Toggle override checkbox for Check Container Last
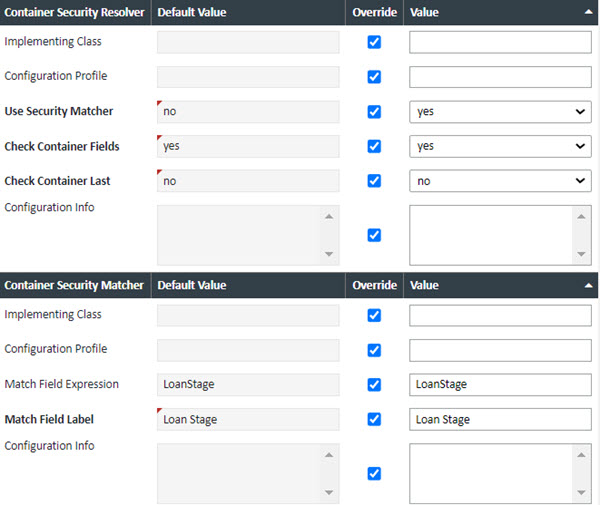Image resolution: width=600 pixels, height=505 pixels. (x=374, y=181)
